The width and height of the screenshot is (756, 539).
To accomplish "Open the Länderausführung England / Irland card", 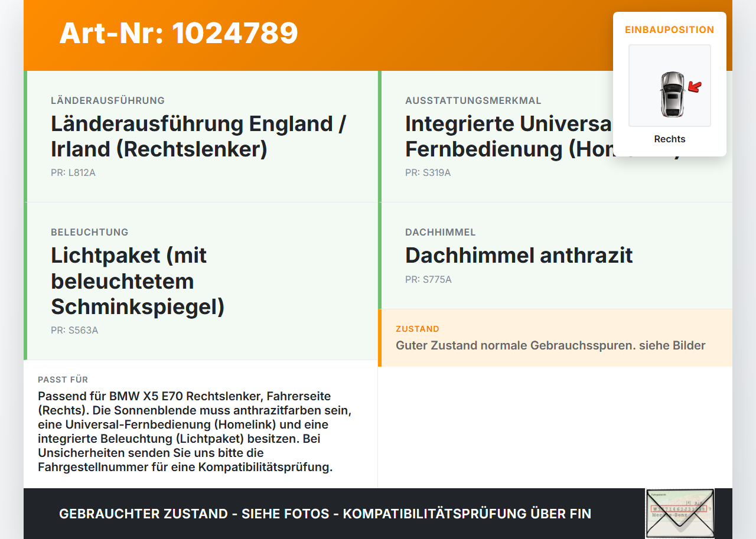I will point(198,136).
